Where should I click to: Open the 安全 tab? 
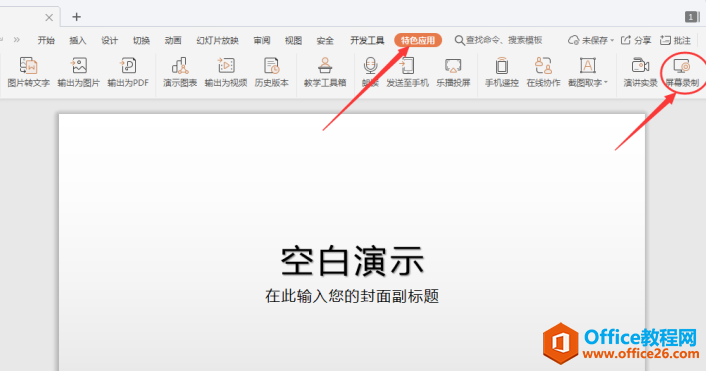click(x=325, y=41)
